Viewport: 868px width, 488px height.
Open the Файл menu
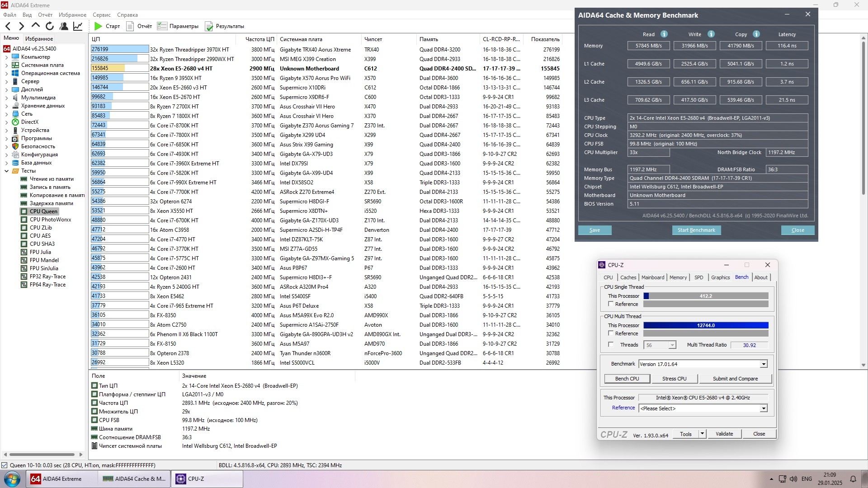10,15
